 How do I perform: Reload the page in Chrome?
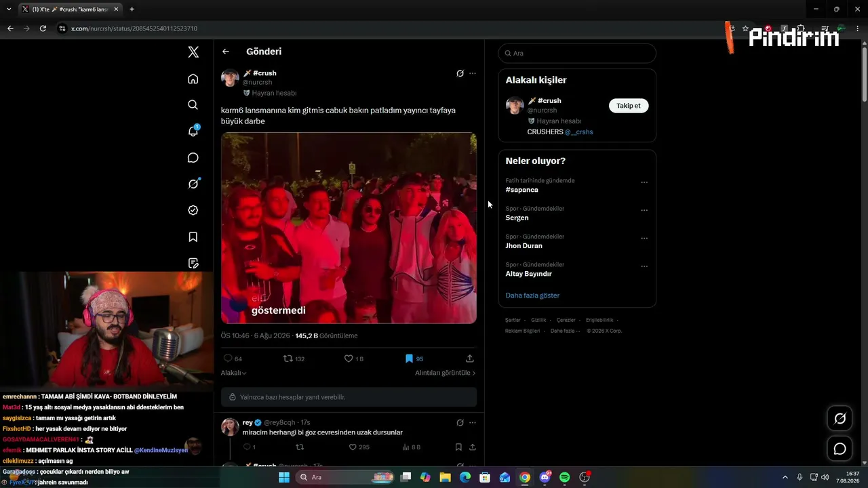(x=43, y=28)
